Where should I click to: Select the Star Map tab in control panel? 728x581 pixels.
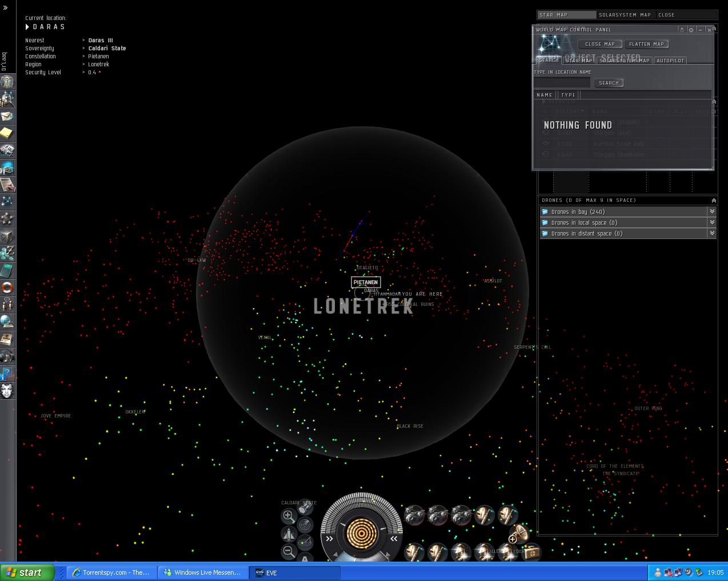pos(579,61)
